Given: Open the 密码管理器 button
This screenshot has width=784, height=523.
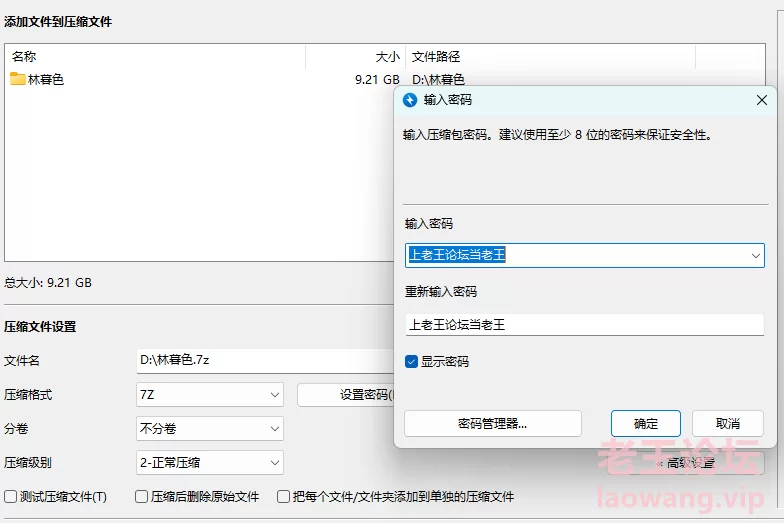Looking at the screenshot, I should [492, 424].
